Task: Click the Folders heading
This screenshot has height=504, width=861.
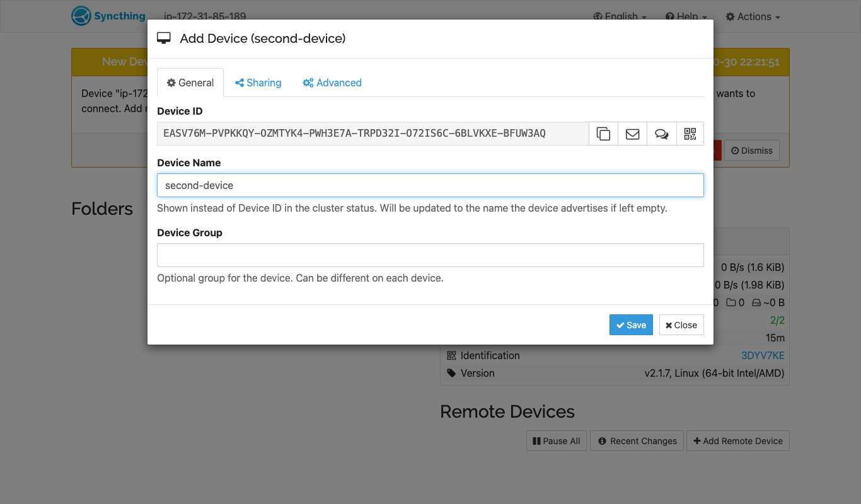Action: coord(102,209)
